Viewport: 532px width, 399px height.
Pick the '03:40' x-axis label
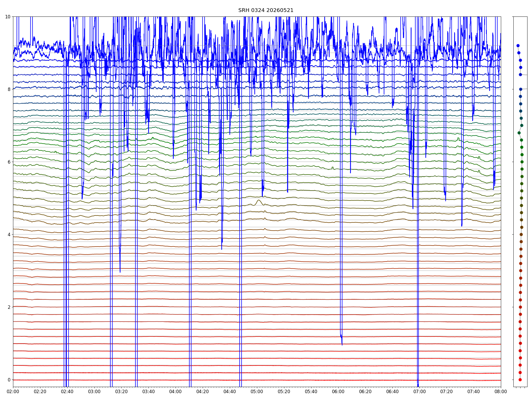148,392
